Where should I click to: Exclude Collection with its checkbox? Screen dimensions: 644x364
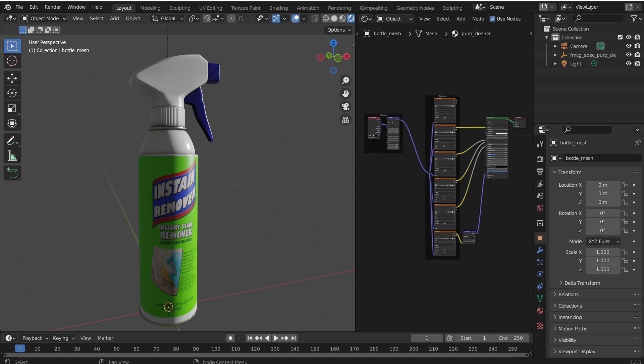(x=620, y=37)
